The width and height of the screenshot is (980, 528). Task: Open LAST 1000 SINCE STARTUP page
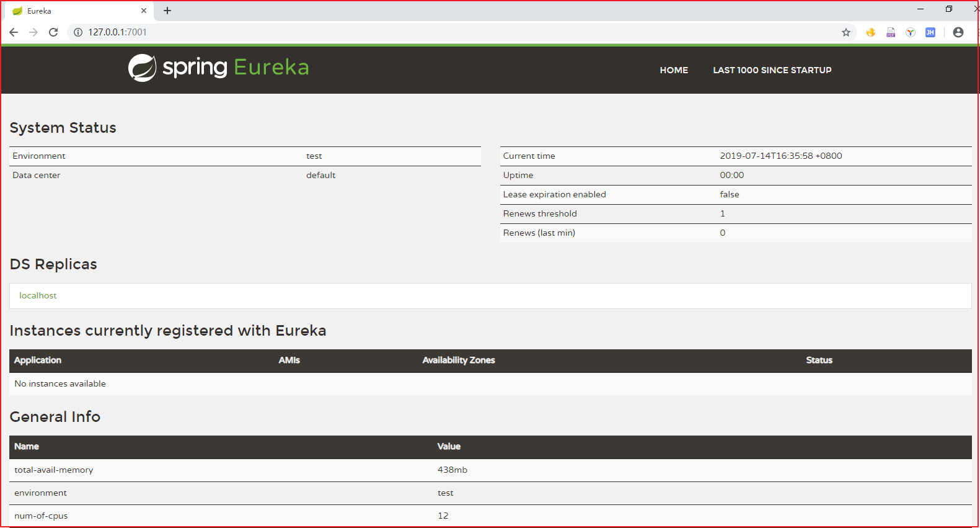click(x=772, y=70)
